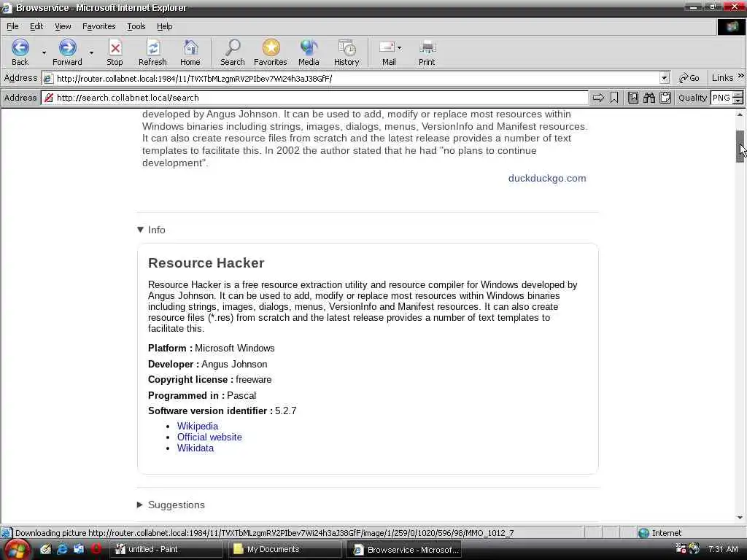This screenshot has width=747, height=560.
Task: Expand the Links toolbar chevron
Action: pos(740,76)
